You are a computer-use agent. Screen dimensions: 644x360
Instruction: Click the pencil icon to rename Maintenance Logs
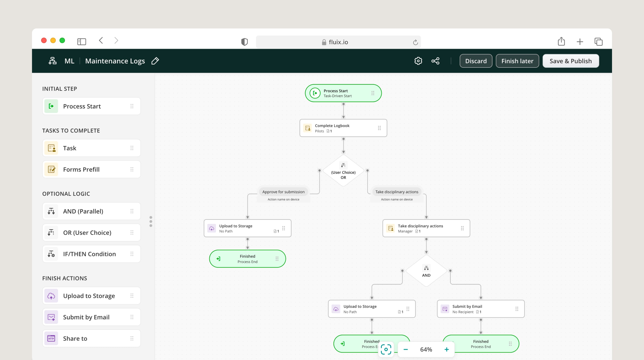155,61
